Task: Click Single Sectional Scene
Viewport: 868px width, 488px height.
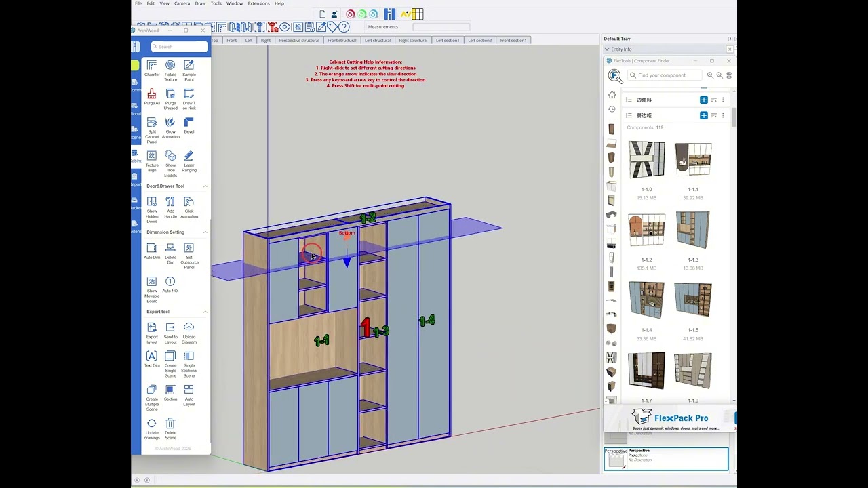Action: [189, 365]
